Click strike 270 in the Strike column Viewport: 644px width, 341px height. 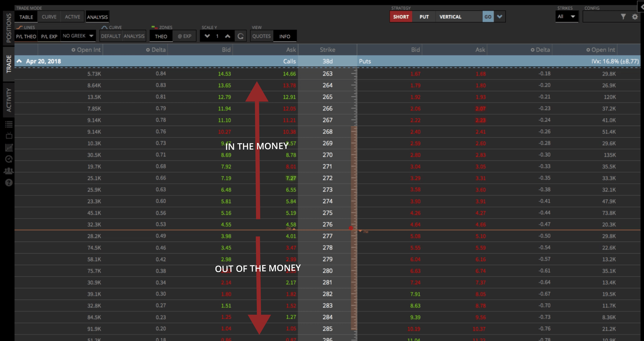[327, 155]
